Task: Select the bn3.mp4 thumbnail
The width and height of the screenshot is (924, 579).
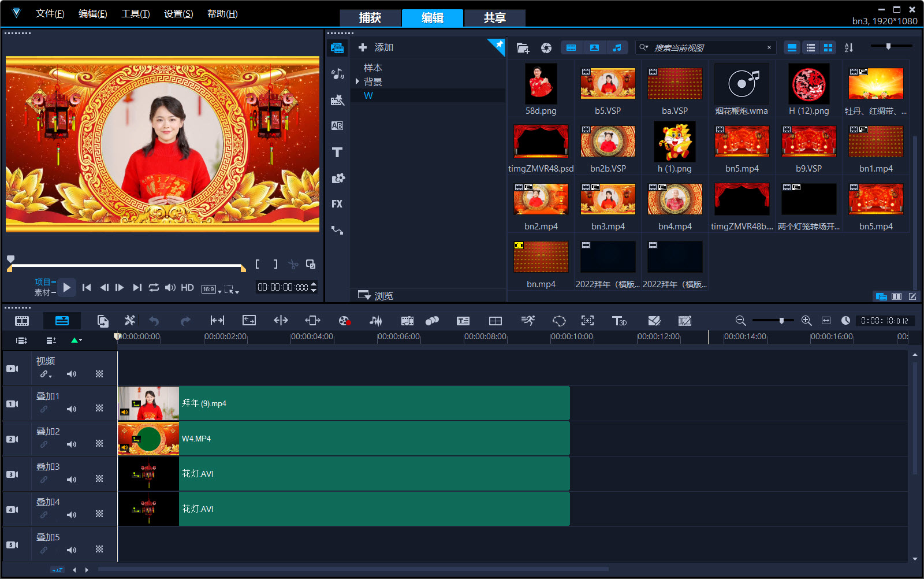Action: (608, 199)
